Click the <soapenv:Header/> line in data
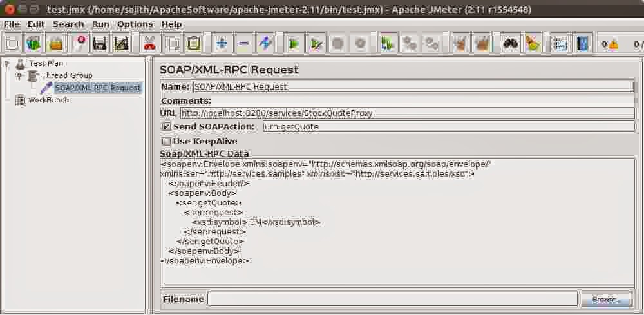 pyautogui.click(x=209, y=183)
